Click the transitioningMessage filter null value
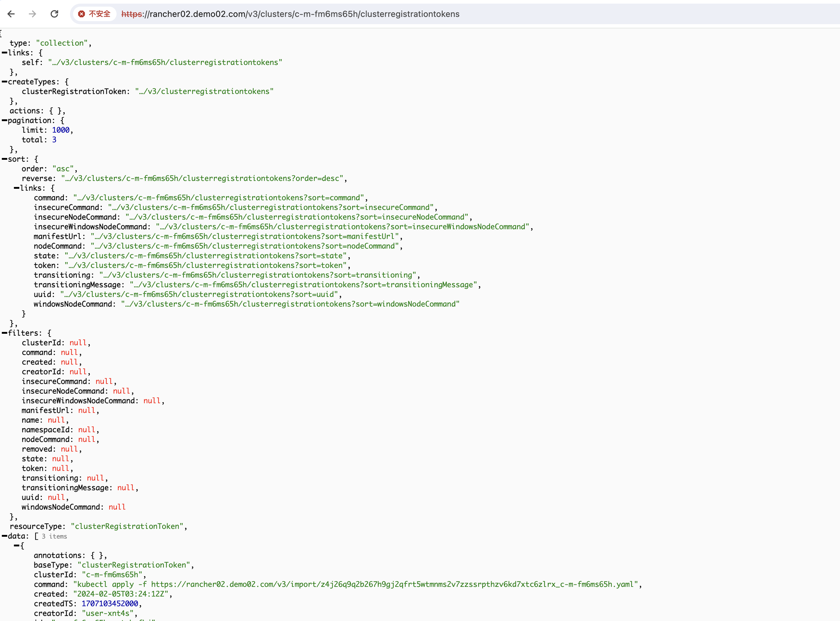The width and height of the screenshot is (840, 621). (x=126, y=488)
